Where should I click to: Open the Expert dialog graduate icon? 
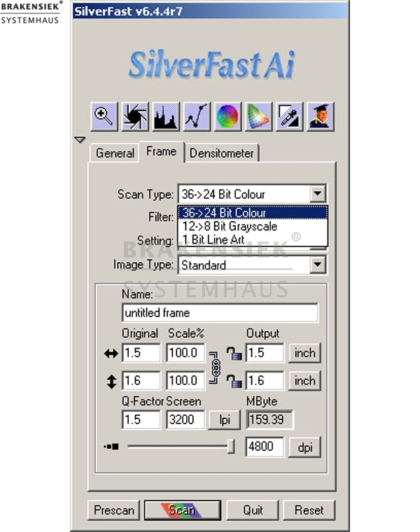(x=321, y=116)
